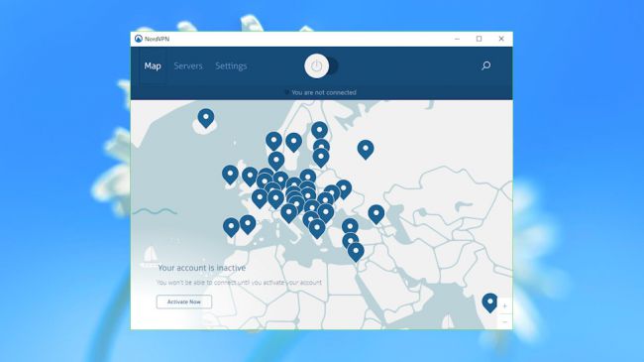This screenshot has width=644, height=362.
Task: Choose the Portugal server pin
Action: (231, 227)
